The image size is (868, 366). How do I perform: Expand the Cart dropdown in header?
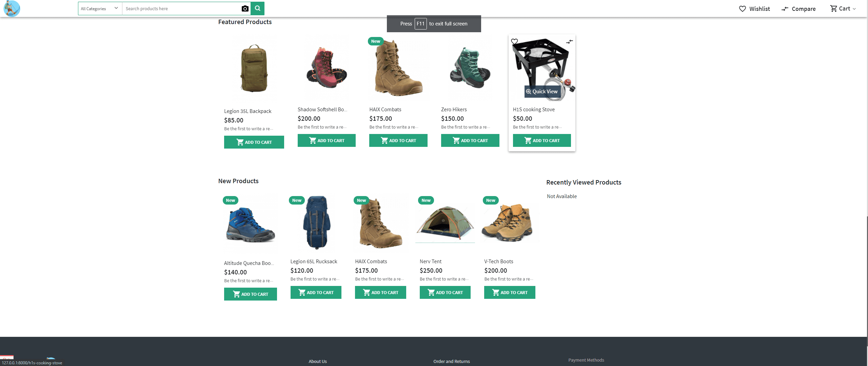[x=843, y=9]
